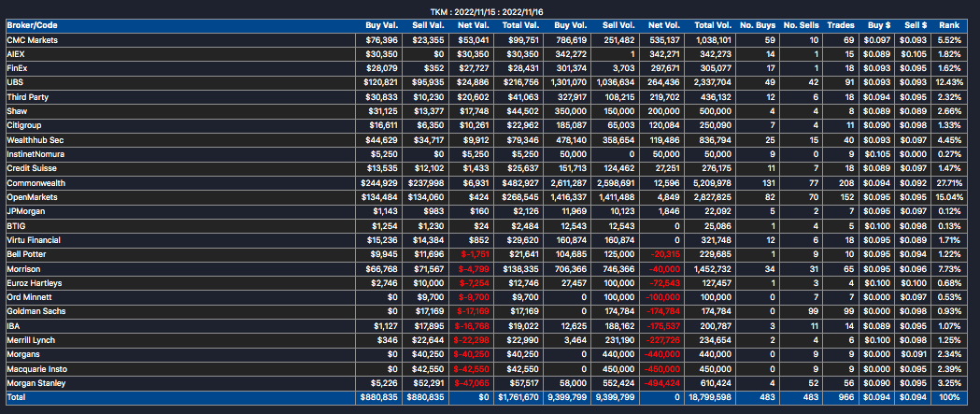Select the Credit Suisse broker name
This screenshot has height=414, width=980.
coord(31,169)
